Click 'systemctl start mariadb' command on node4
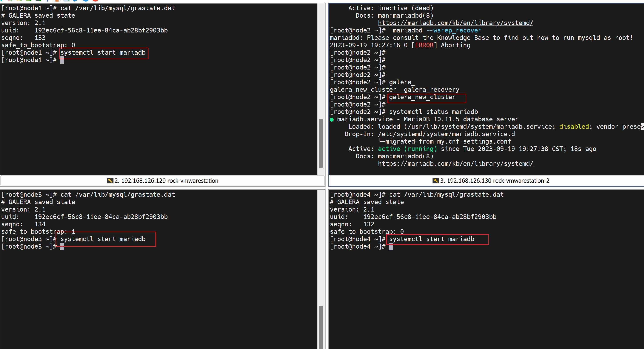The height and width of the screenshot is (349, 644). [431, 239]
